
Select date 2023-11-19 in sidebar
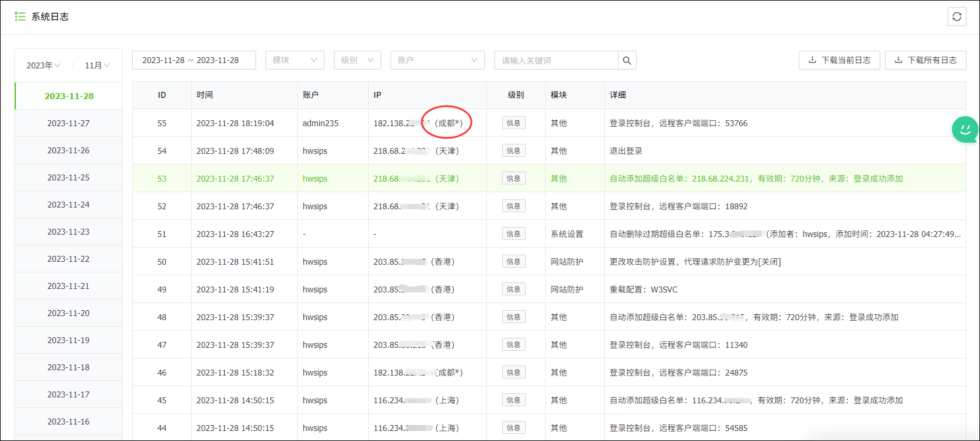point(68,340)
